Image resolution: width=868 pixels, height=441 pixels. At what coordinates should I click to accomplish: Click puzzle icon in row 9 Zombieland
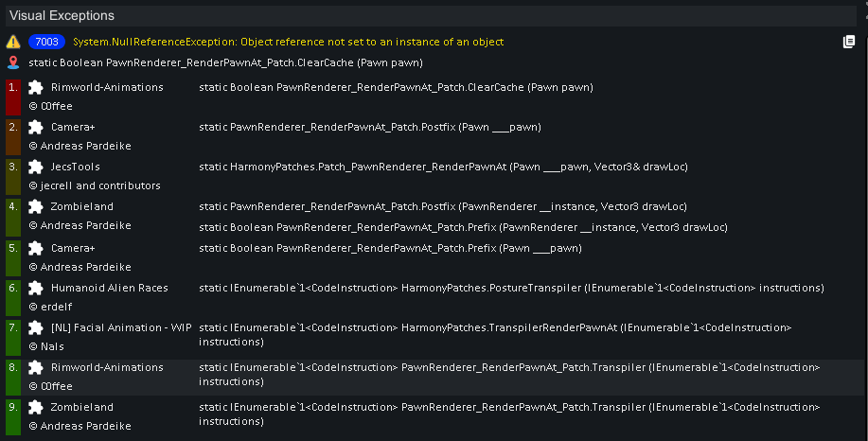36,407
